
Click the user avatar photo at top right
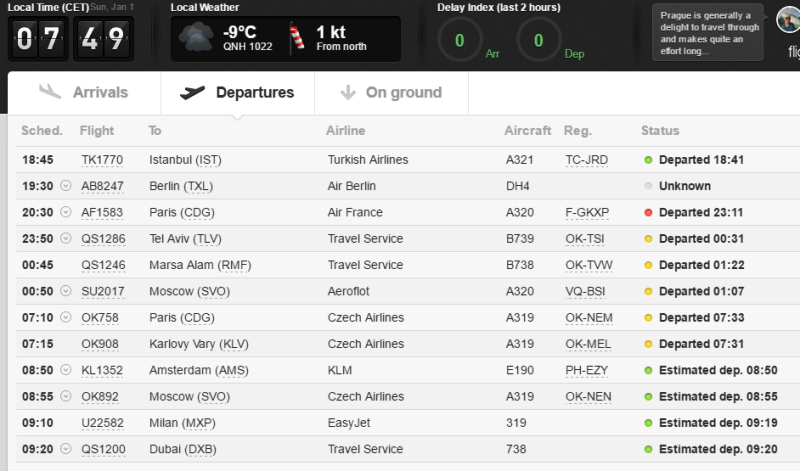788,20
